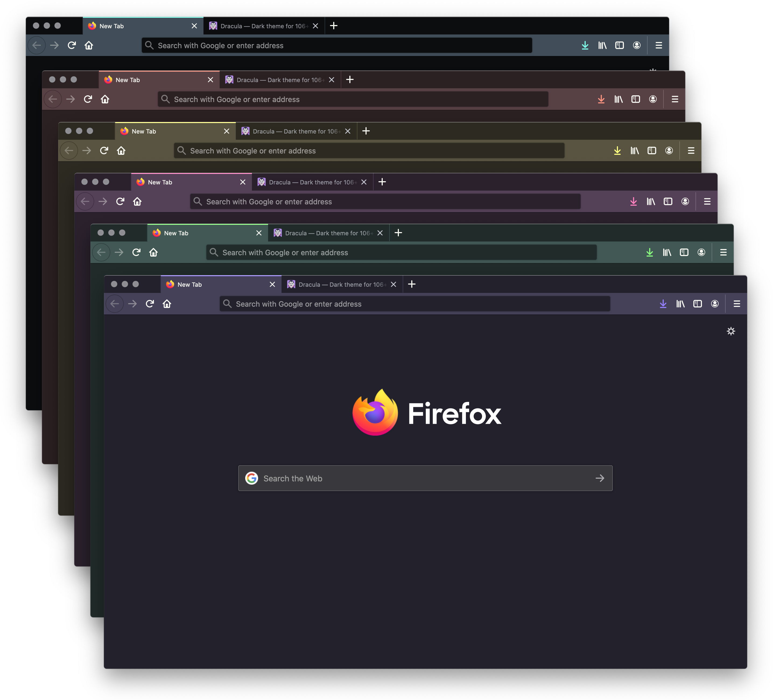Open library in the red-brown window
Image resolution: width=773 pixels, height=700 pixels.
pyautogui.click(x=619, y=99)
